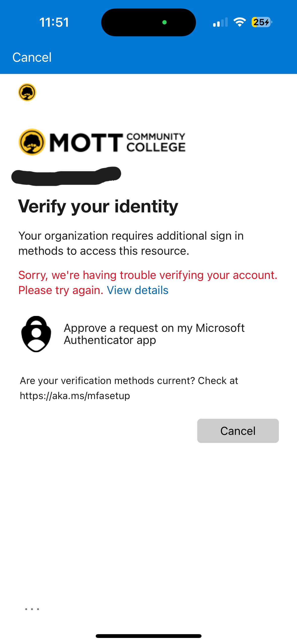Click the Mott Community College logo

102,142
